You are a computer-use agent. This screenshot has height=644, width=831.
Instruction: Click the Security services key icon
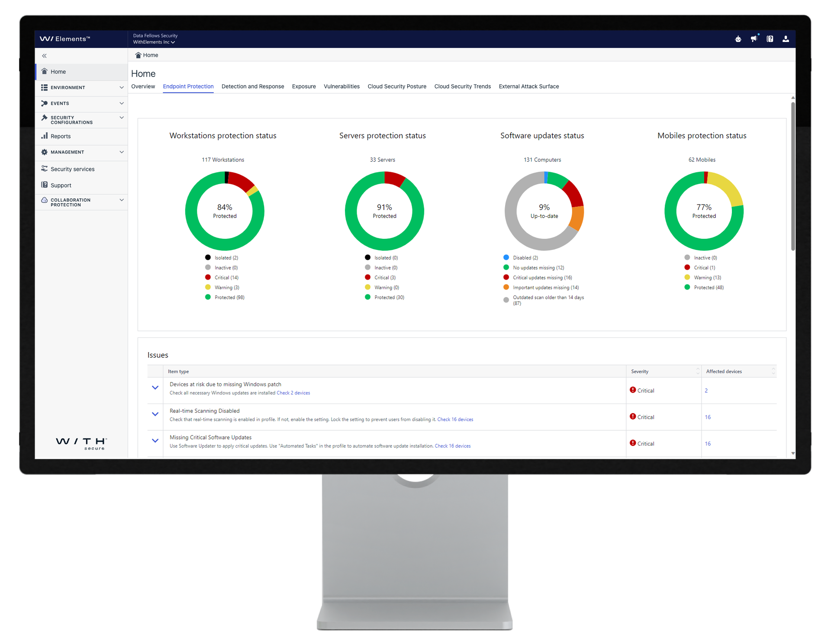tap(45, 169)
